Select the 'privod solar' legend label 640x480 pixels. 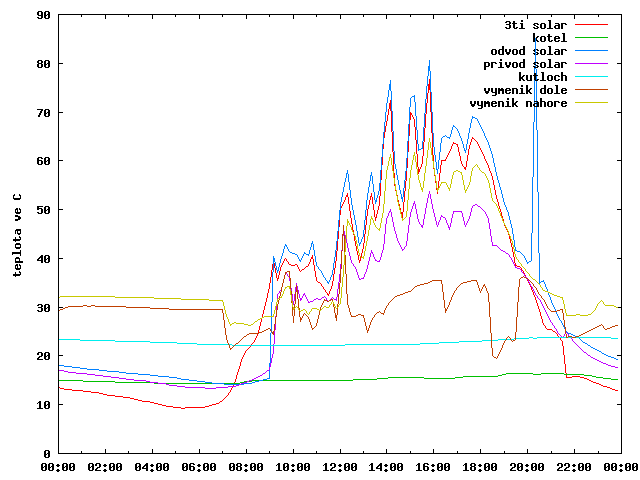tap(525, 64)
